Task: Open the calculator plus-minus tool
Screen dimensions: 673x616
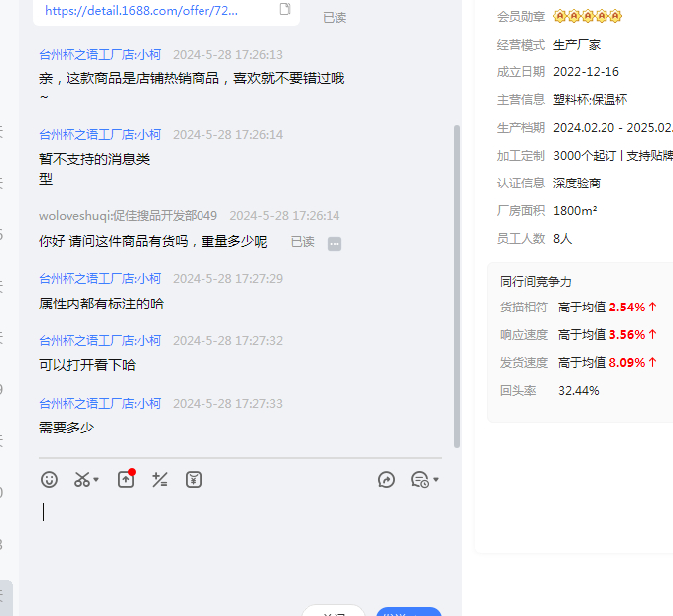Action: click(159, 480)
